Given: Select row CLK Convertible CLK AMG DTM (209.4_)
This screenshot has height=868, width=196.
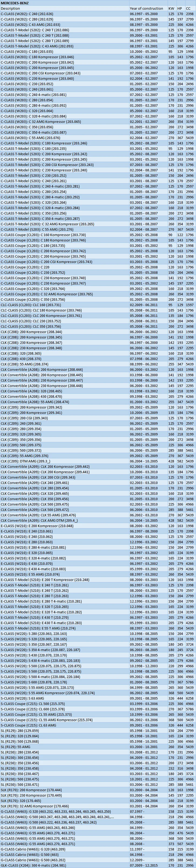Looking at the screenshot, I should [98, 521].
